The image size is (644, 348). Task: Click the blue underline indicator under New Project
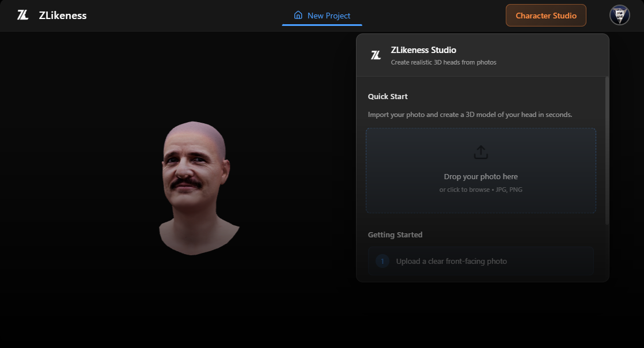coord(322,26)
